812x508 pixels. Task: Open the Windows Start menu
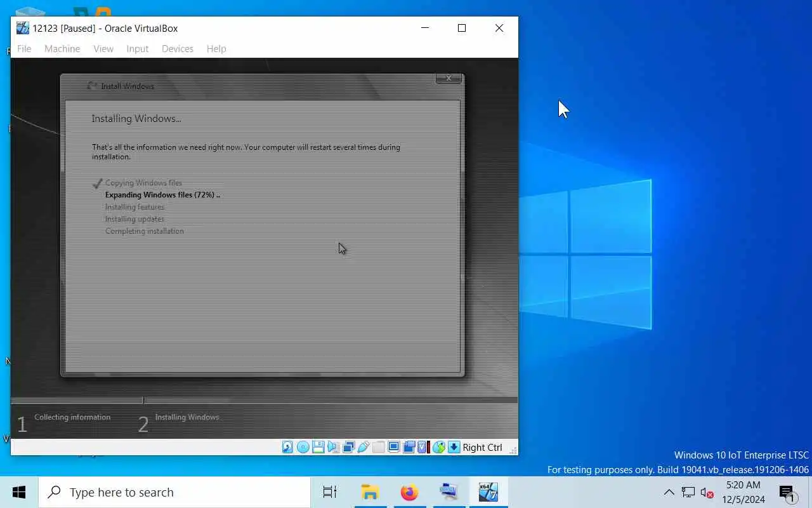pos(19,492)
